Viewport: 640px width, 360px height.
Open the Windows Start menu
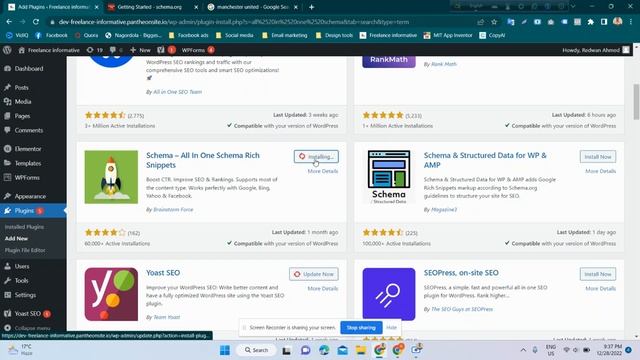tap(224, 350)
